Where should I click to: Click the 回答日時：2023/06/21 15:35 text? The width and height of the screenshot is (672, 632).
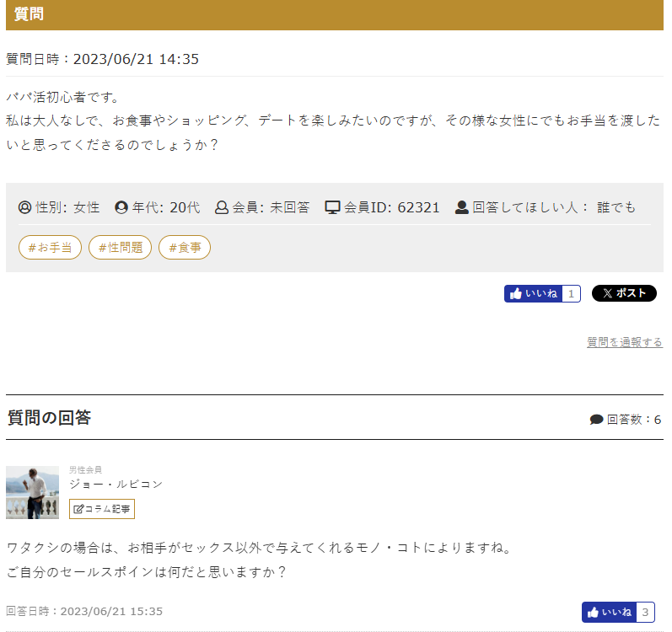[x=84, y=611]
